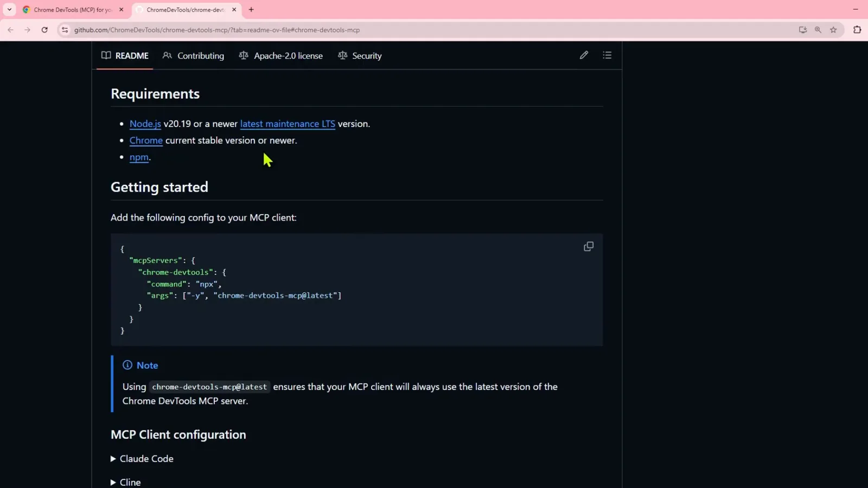Reload the GitHub page
The image size is (868, 488).
44,30
